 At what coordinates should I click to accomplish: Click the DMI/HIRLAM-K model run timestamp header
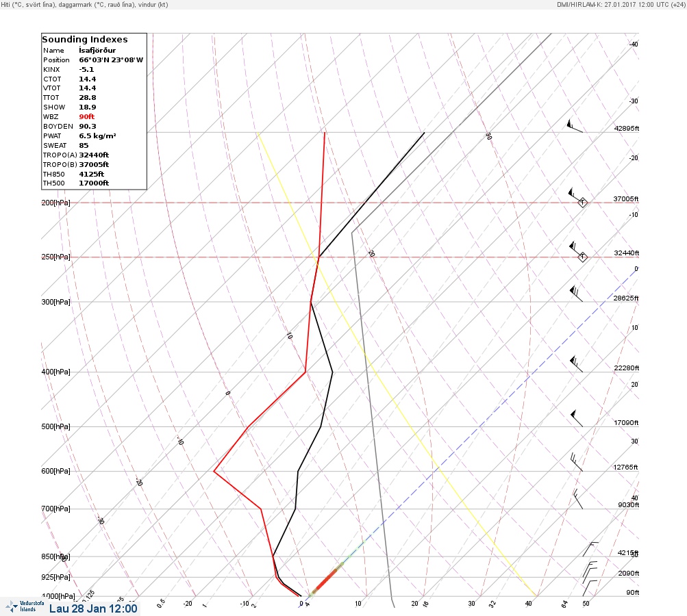(621, 4)
